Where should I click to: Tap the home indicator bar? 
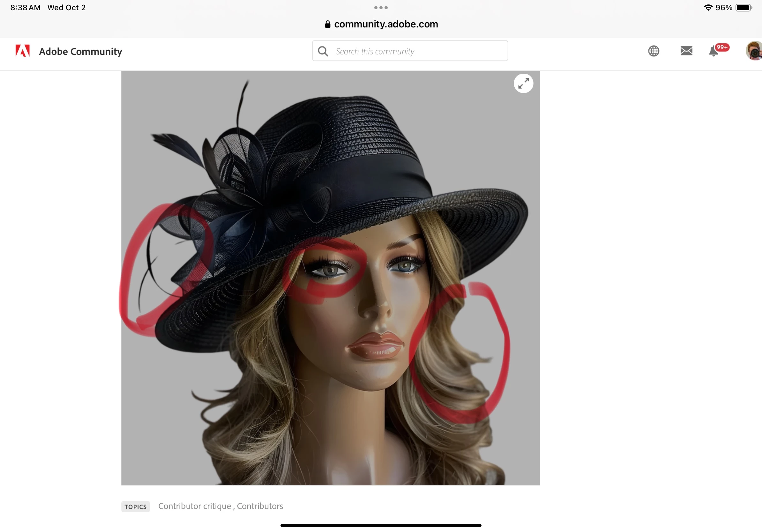pyautogui.click(x=381, y=525)
